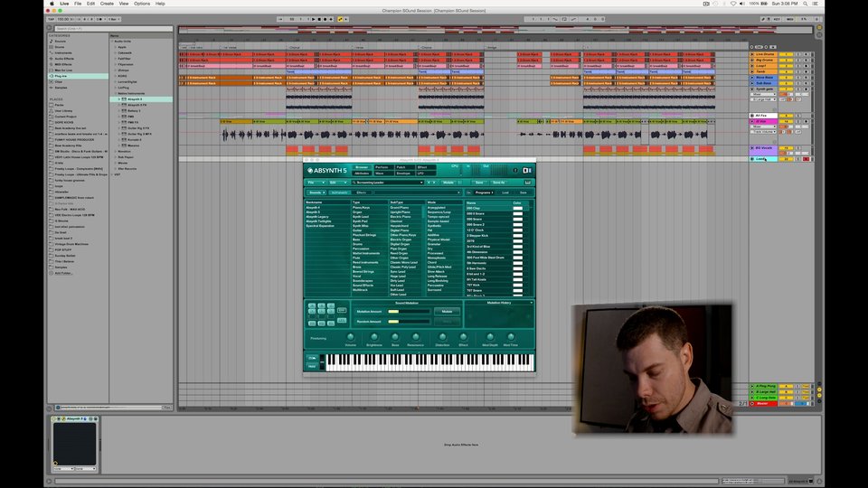Open the Samples browser category
Viewport: 868px width, 488px height.
click(x=61, y=88)
